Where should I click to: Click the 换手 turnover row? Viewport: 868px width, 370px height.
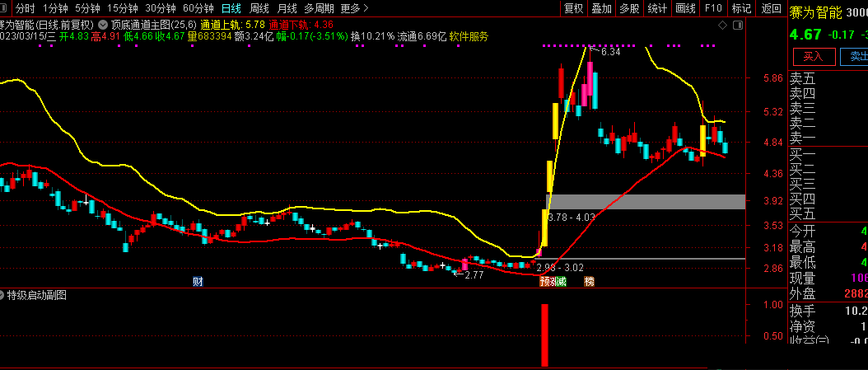point(828,311)
